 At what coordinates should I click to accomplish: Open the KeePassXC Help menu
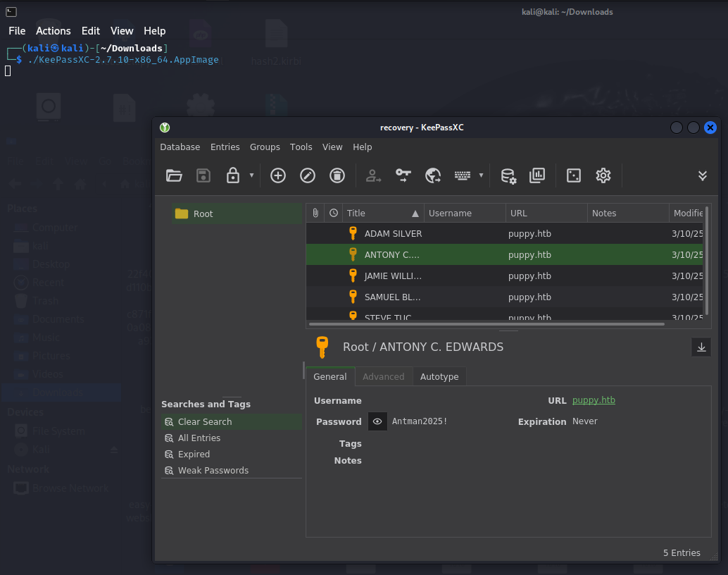(x=363, y=147)
